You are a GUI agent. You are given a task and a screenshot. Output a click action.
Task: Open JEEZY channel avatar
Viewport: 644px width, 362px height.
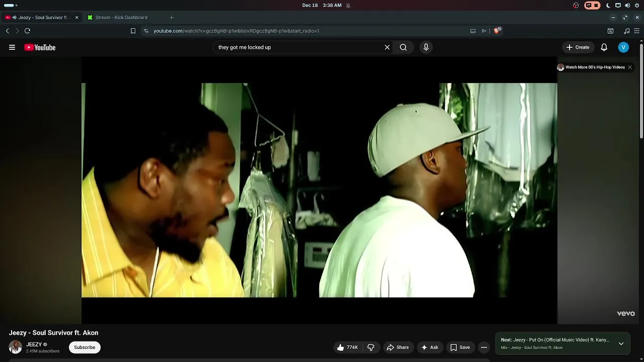[15, 347]
